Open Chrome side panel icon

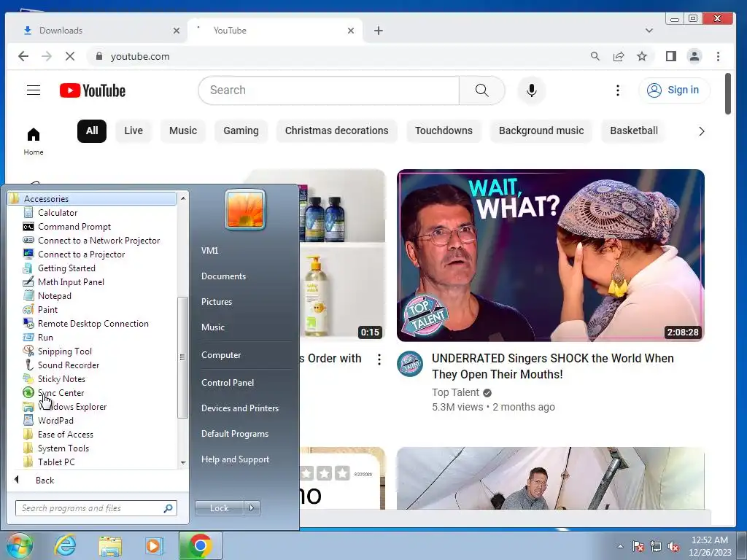[671, 56]
